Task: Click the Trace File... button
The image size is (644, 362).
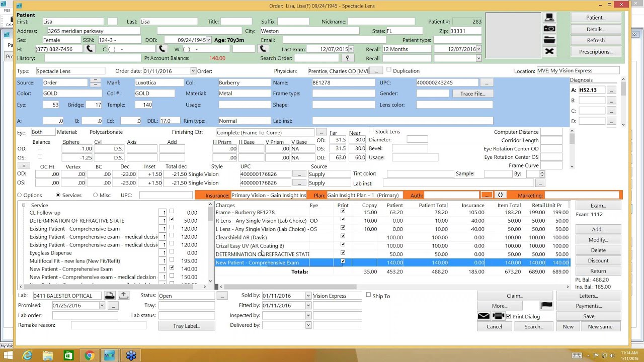Action: [x=472, y=94]
